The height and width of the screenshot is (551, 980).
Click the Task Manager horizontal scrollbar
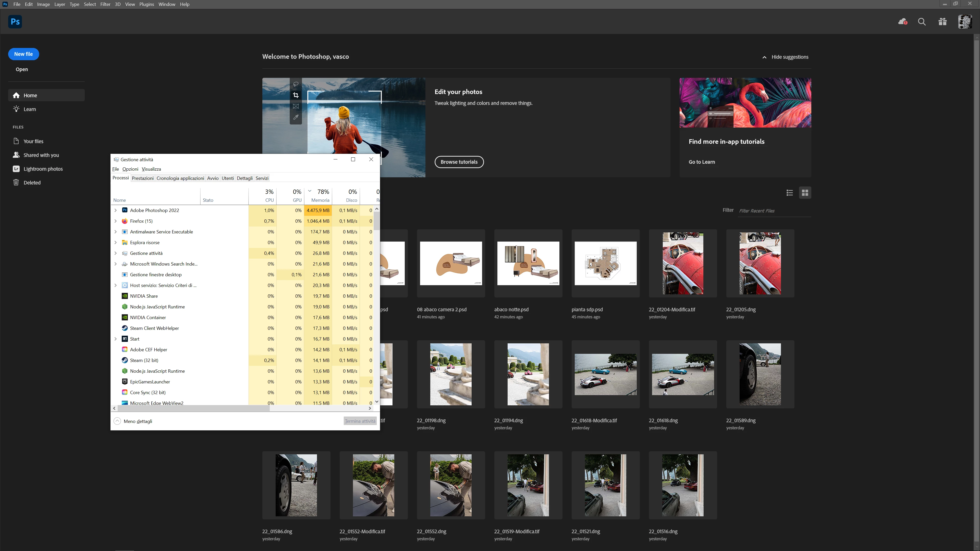click(193, 408)
